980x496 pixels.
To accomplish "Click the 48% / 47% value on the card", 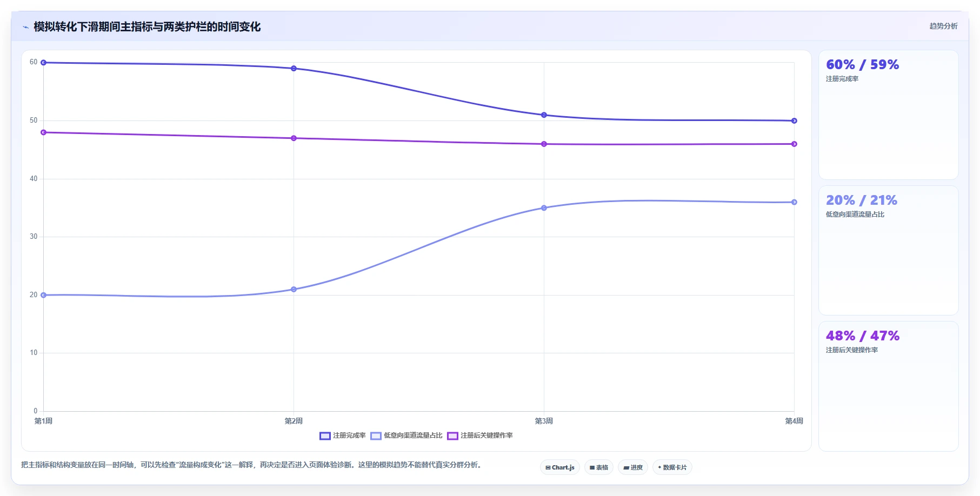I will click(x=863, y=336).
